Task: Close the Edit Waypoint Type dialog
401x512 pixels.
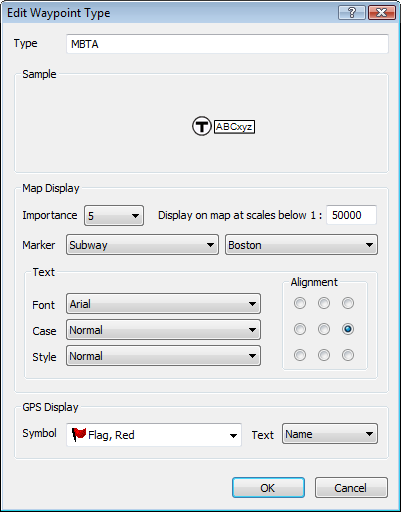Action: click(382, 13)
